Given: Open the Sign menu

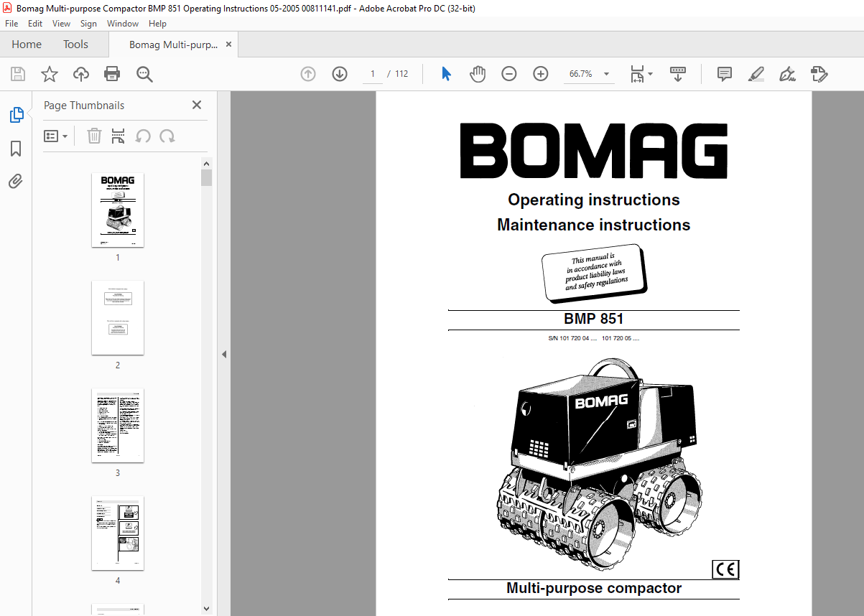Looking at the screenshot, I should [x=88, y=24].
